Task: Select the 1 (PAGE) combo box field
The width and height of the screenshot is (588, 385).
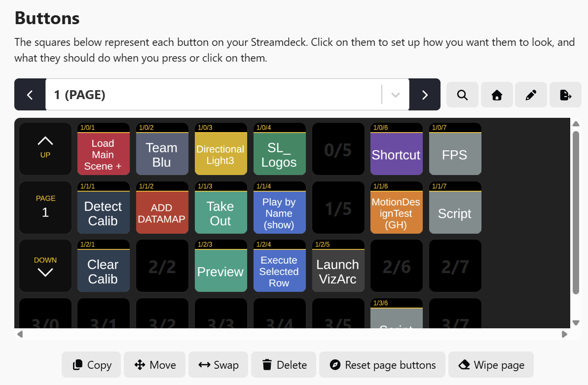Action: point(212,95)
